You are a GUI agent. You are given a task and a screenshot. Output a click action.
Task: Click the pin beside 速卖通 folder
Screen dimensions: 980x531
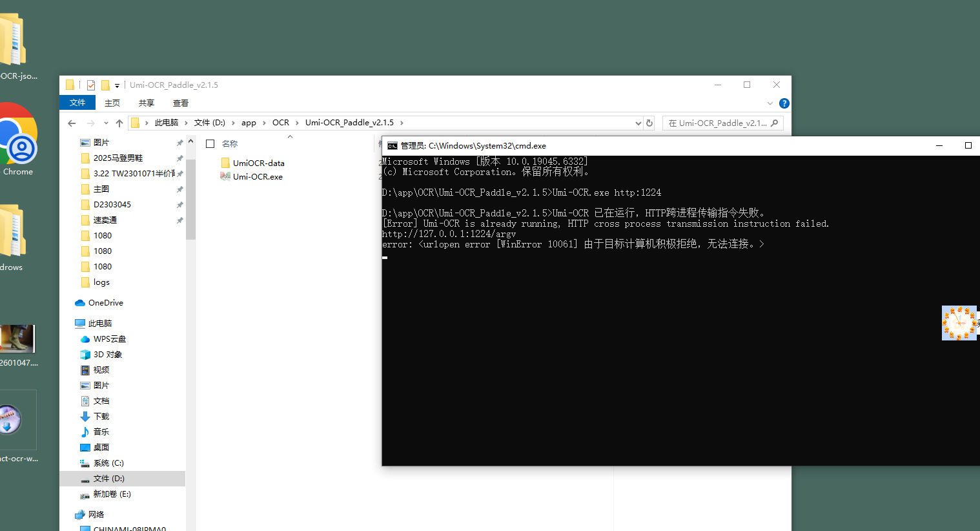coord(179,220)
